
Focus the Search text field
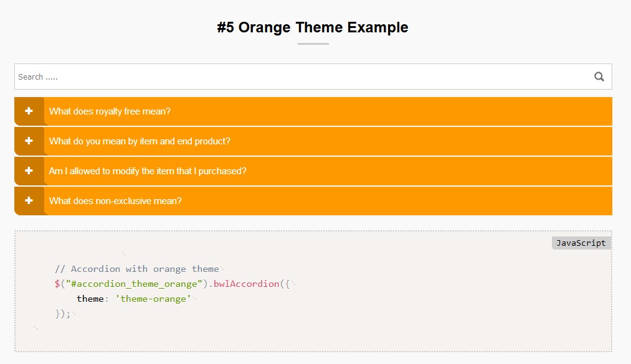pos(299,77)
